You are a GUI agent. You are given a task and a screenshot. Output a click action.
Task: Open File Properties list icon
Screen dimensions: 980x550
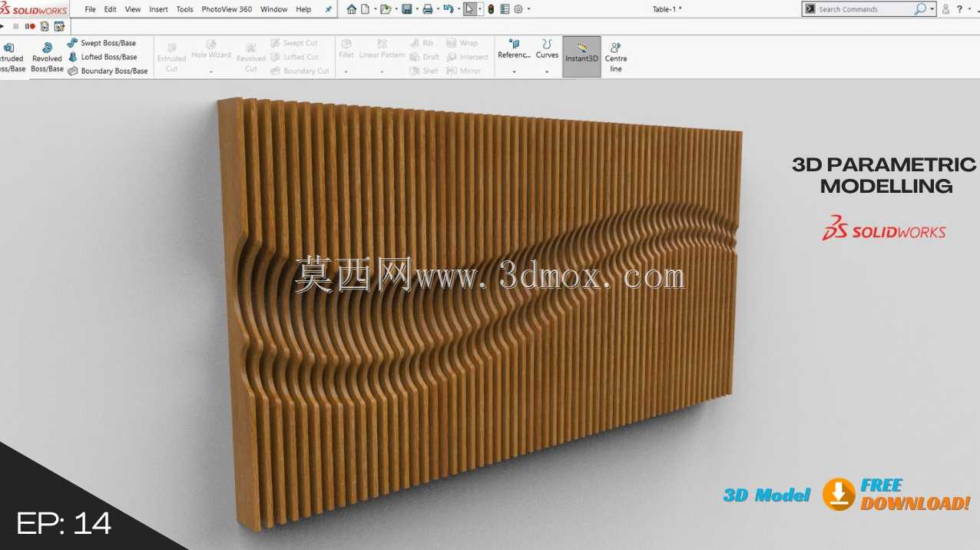point(504,9)
